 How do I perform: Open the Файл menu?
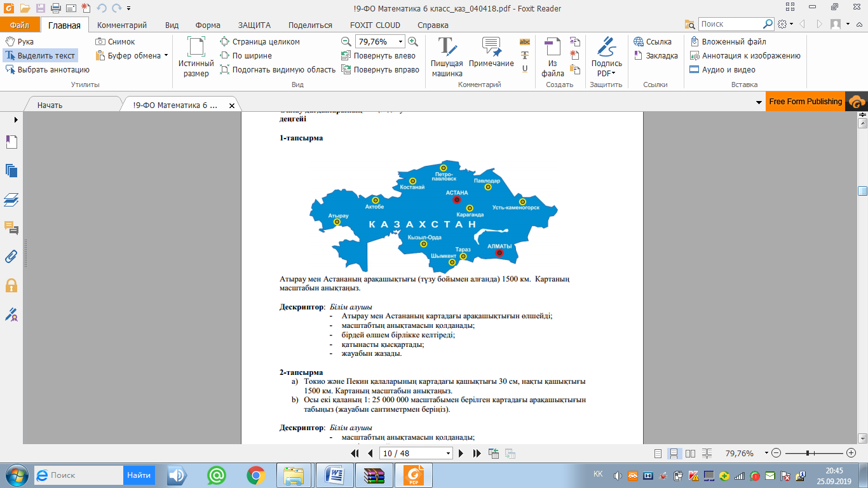click(x=20, y=25)
